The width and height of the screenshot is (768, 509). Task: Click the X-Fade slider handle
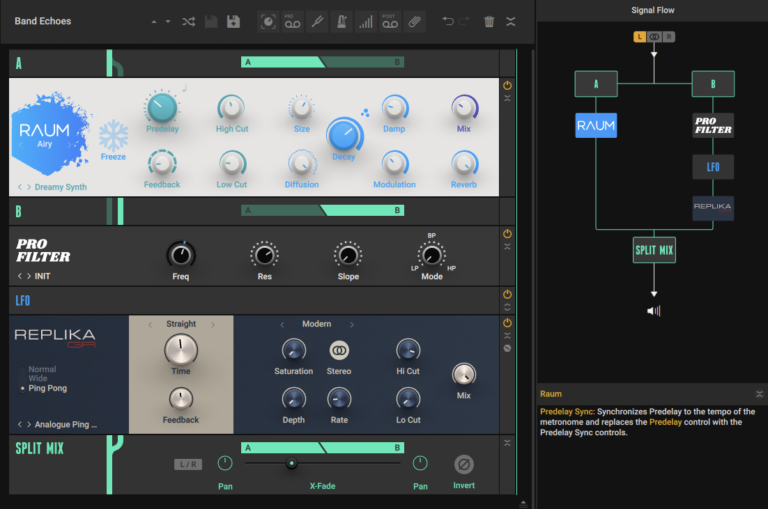(291, 463)
